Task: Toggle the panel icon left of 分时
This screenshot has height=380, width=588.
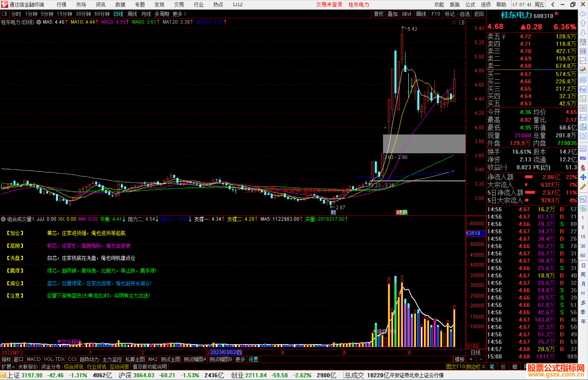Action: click(5, 14)
